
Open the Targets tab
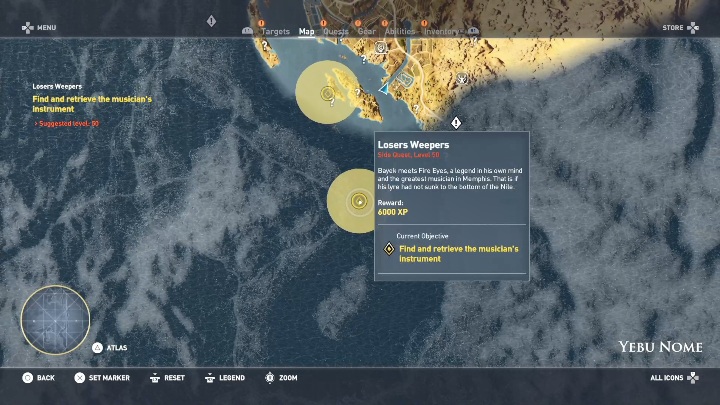point(275,32)
